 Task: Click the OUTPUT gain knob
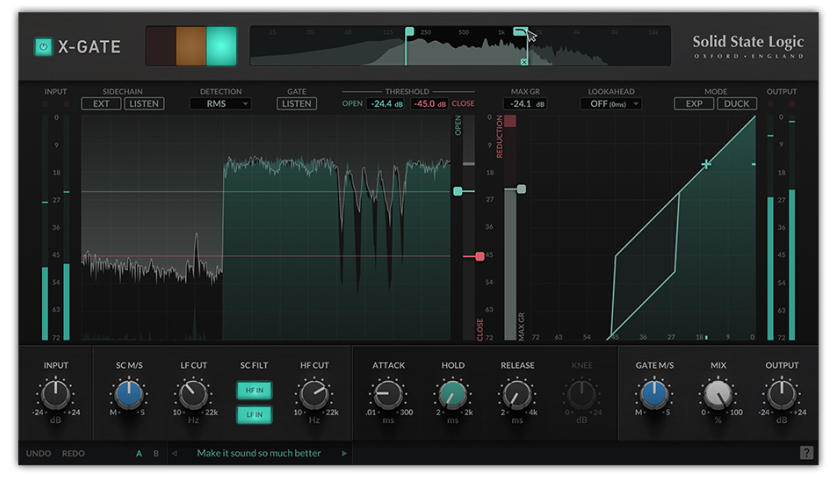(x=782, y=394)
